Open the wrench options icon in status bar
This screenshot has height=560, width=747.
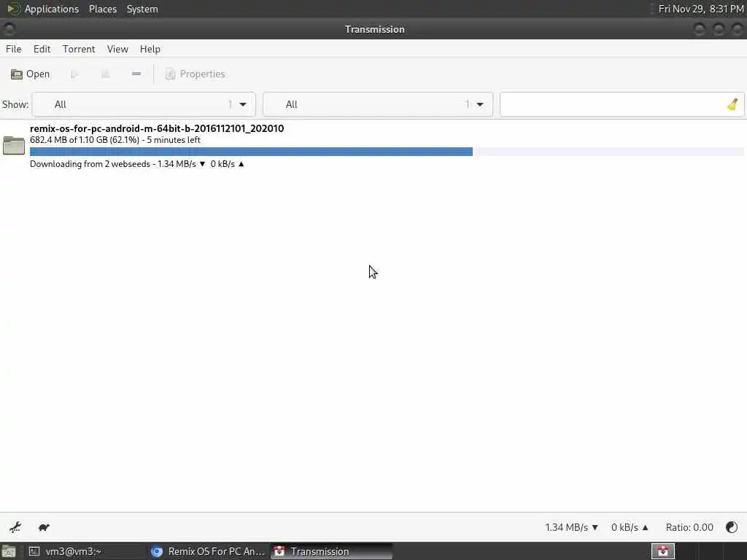pyautogui.click(x=15, y=527)
